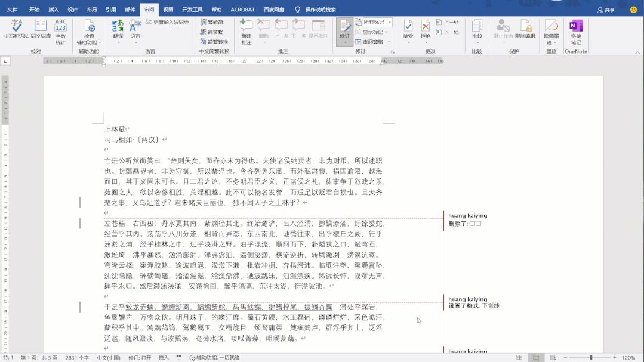This screenshot has width=644, height=362.
Task: Open the 审阅窗格 reviewing pane dropdown
Action: pyautogui.click(x=371, y=42)
